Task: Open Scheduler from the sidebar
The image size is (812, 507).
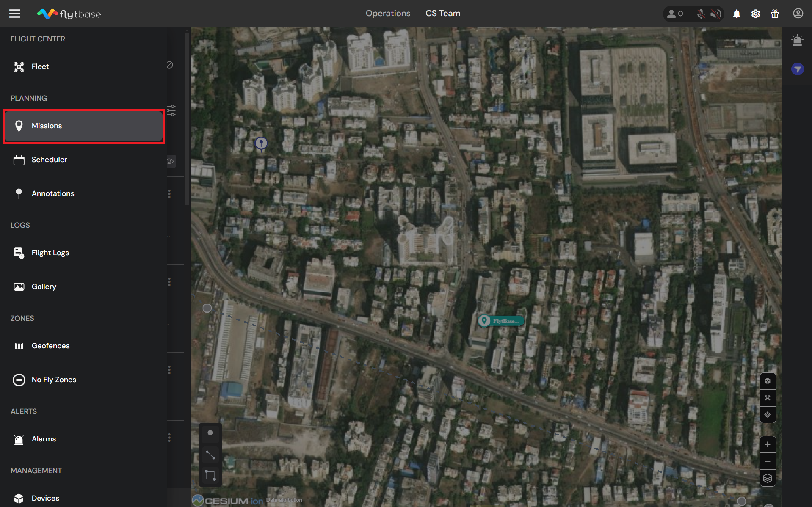Action: pyautogui.click(x=49, y=160)
